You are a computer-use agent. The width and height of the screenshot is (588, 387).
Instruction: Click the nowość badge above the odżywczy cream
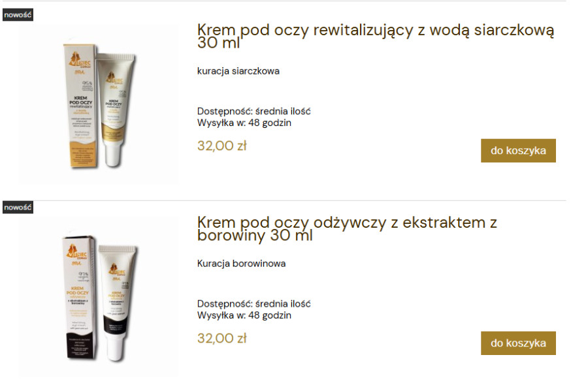coord(18,207)
